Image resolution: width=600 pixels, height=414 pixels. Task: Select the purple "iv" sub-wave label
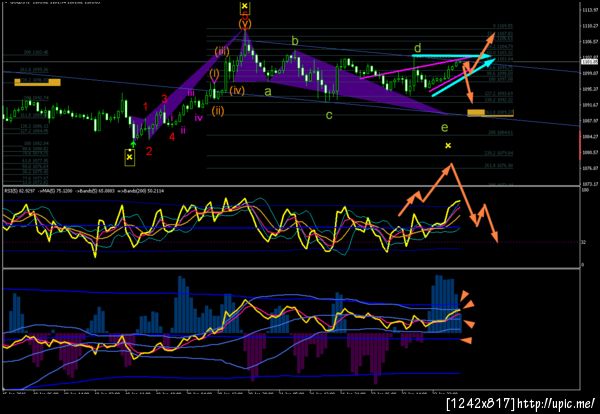point(198,118)
